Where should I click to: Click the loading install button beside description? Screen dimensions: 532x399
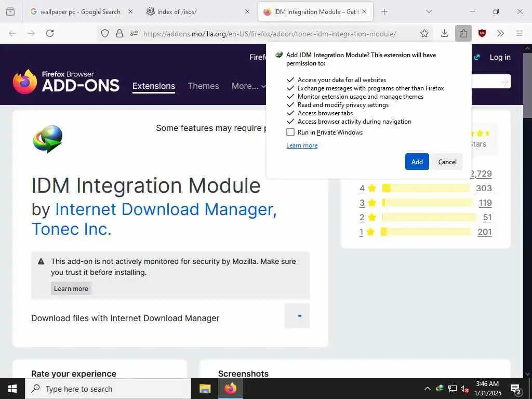(297, 316)
